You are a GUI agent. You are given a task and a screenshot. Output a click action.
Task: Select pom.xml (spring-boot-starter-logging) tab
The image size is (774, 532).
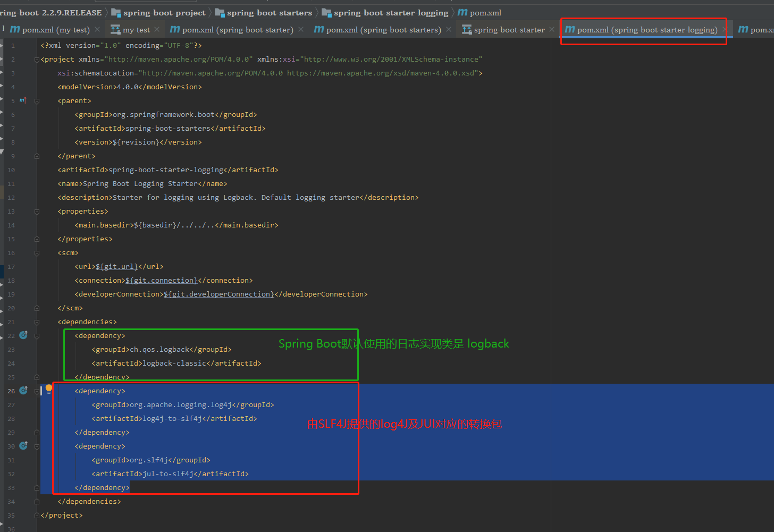647,30
